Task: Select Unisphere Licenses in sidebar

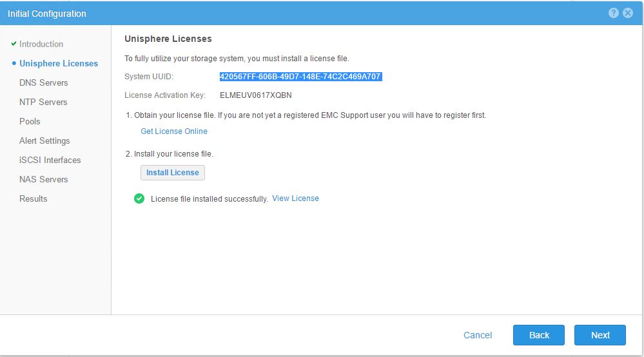Action: pyautogui.click(x=59, y=63)
